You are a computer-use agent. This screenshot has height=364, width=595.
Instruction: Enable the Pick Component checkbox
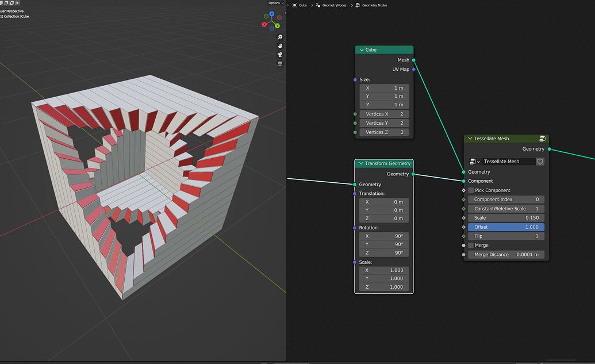pyautogui.click(x=471, y=190)
